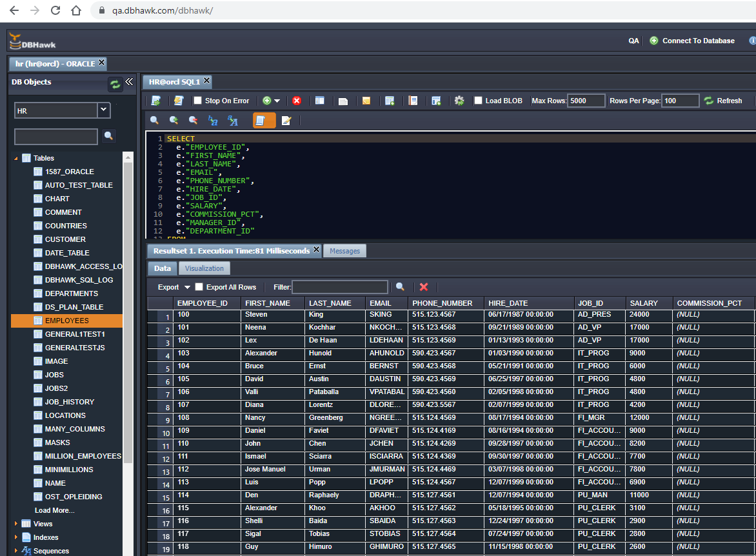
Task: Switch to the Messages tab
Action: 344,251
